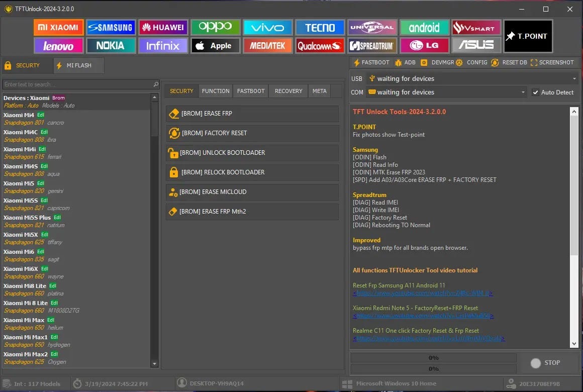Select Xiaomi Mi Max helium entry
Image resolution: width=583 pixels, height=392 pixels.
point(76,324)
